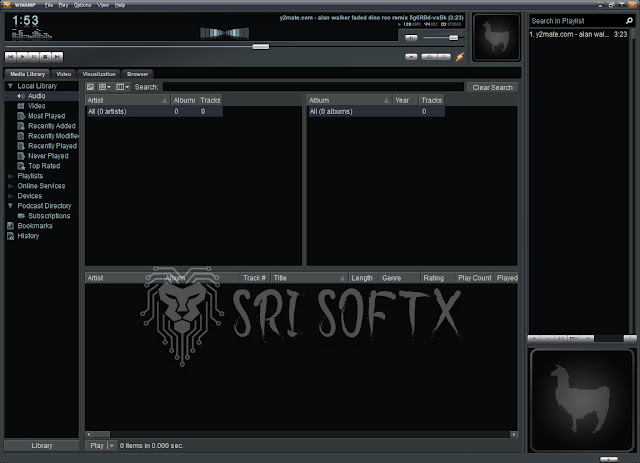640x463 pixels.
Task: Open the columns layout dropdown beside Search
Action: [122, 87]
